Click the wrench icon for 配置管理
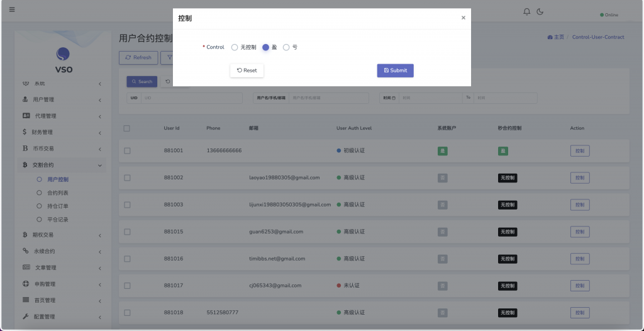 click(26, 317)
